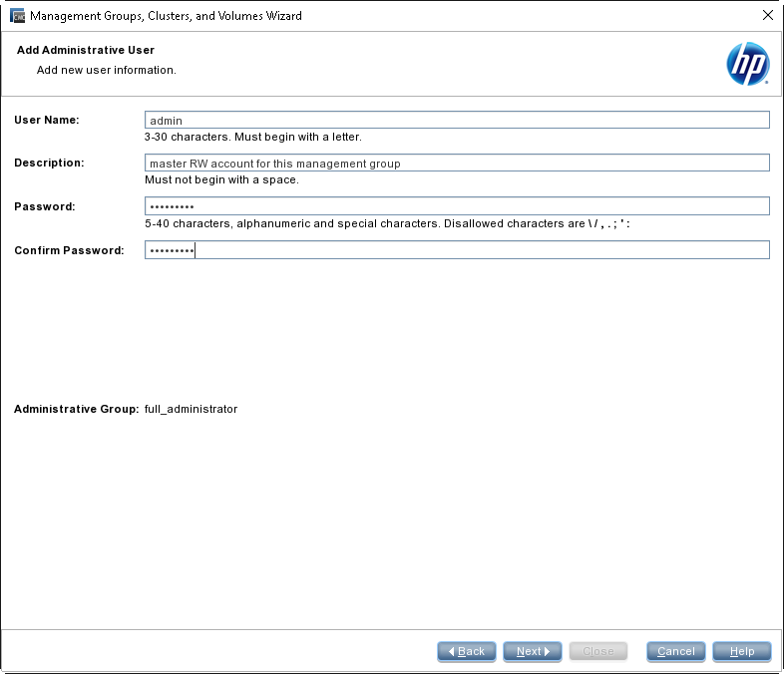Click the 'Description:' label

49,163
